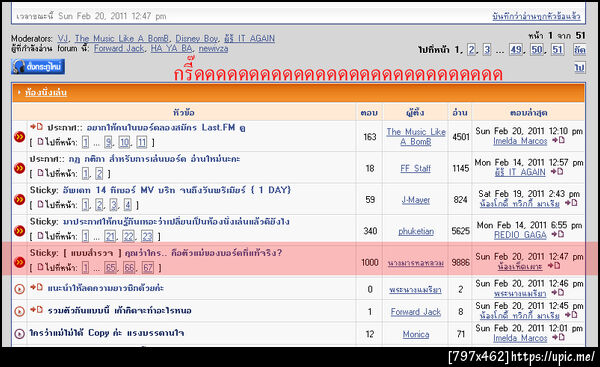
Task: Open author FF Staff profile
Action: [x=416, y=169]
